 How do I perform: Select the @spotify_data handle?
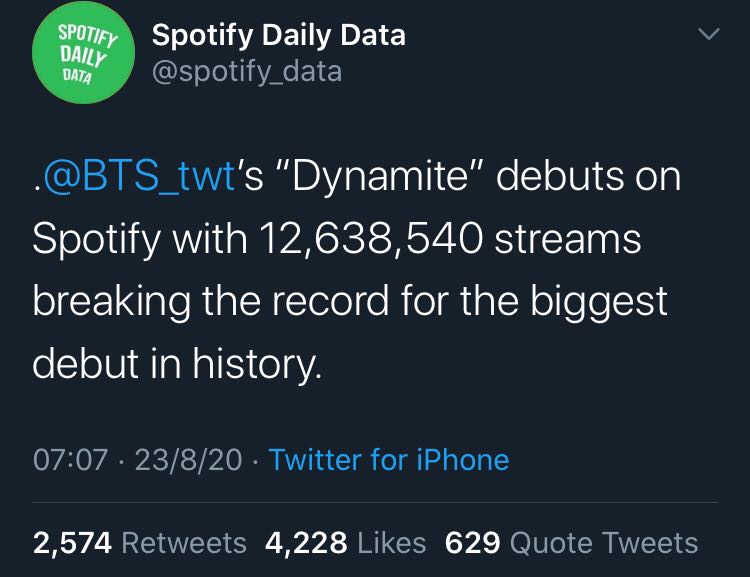point(247,71)
